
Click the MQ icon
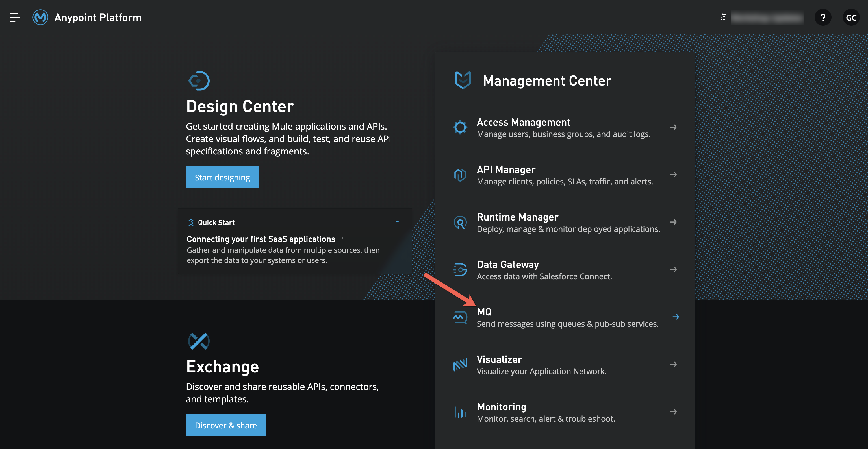(460, 317)
